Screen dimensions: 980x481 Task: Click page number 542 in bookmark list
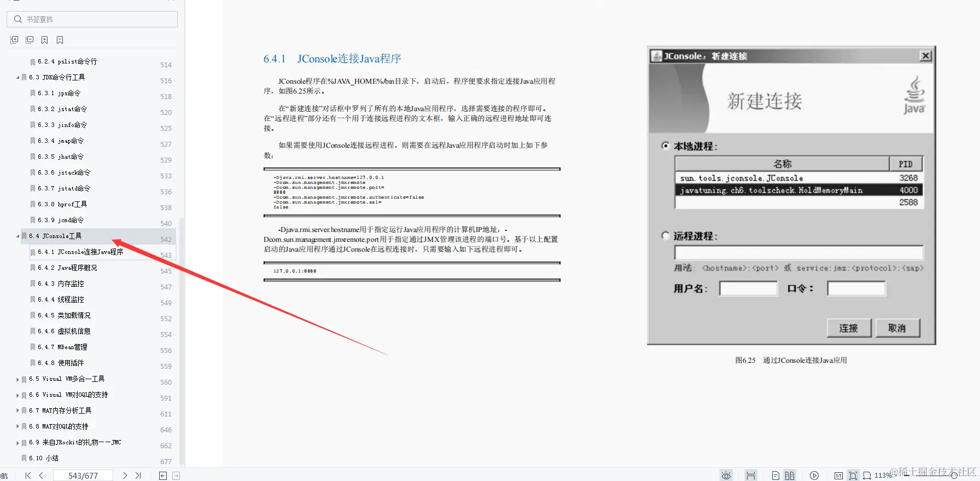pos(166,239)
